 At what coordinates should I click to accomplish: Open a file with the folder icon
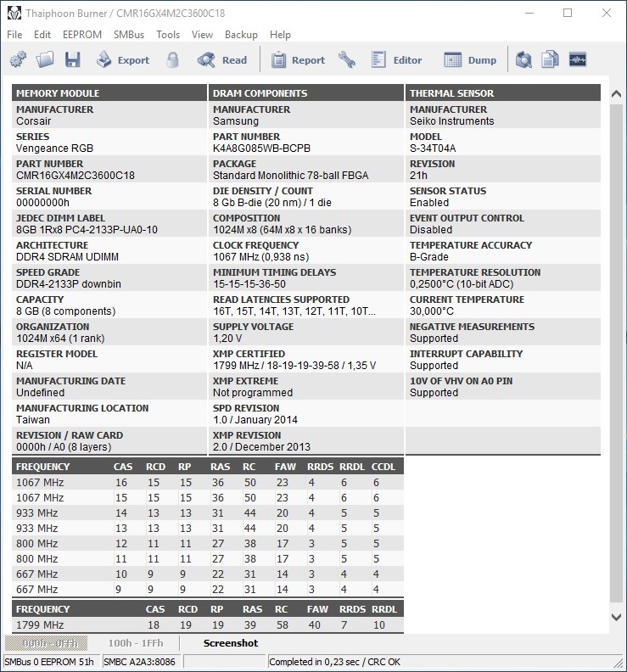click(45, 59)
